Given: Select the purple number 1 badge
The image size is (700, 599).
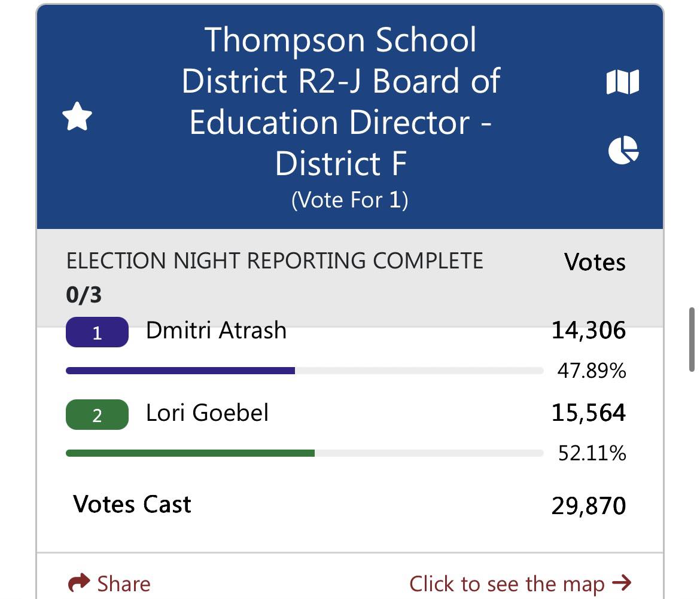Looking at the screenshot, I should pyautogui.click(x=97, y=332).
